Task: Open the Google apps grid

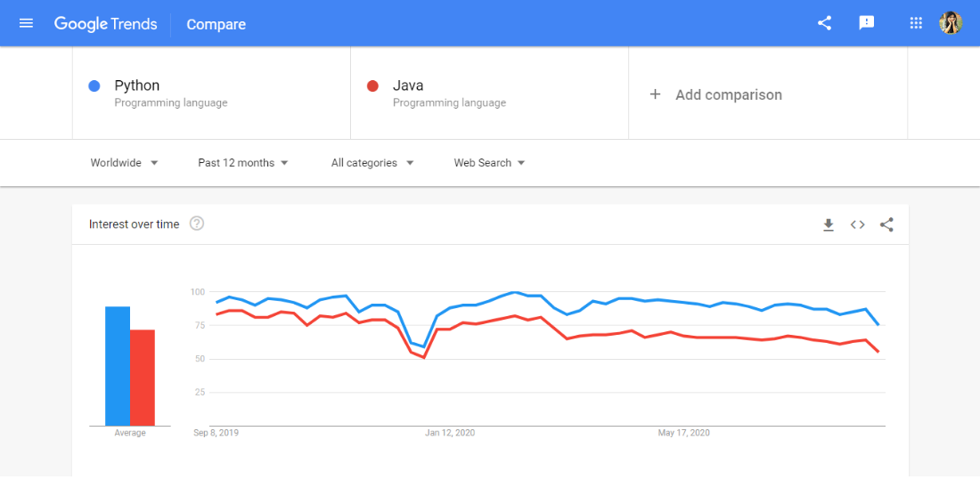Action: coord(916,24)
